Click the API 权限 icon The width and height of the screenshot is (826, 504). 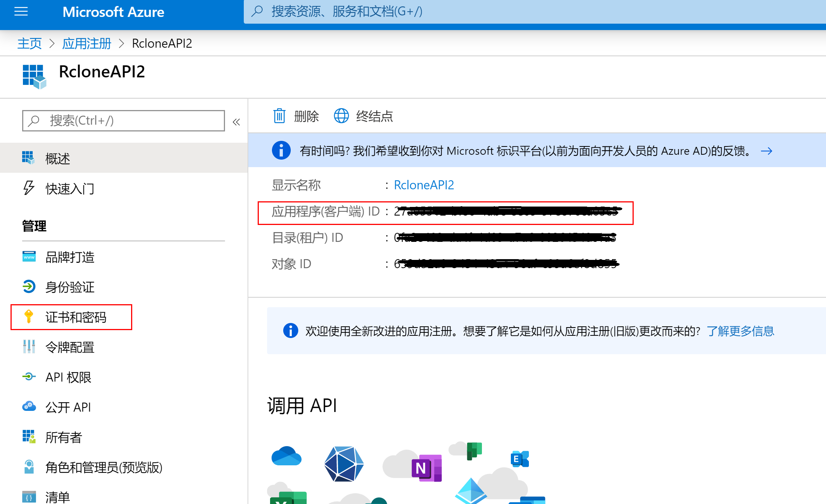29,376
